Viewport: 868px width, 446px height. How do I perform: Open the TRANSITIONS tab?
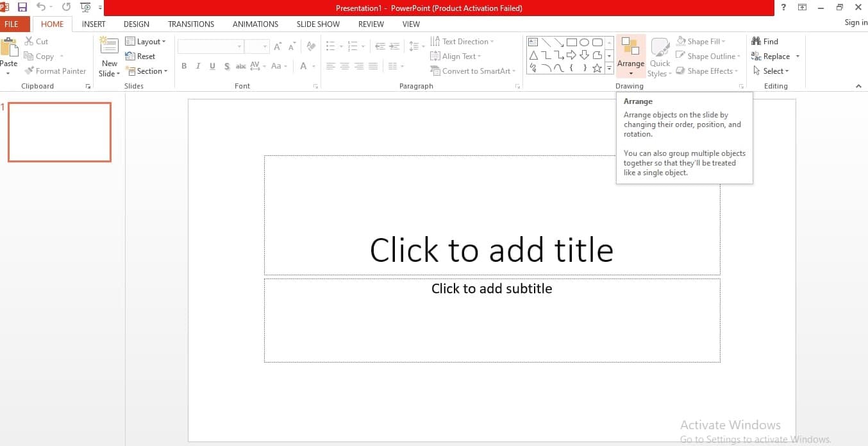pyautogui.click(x=191, y=24)
